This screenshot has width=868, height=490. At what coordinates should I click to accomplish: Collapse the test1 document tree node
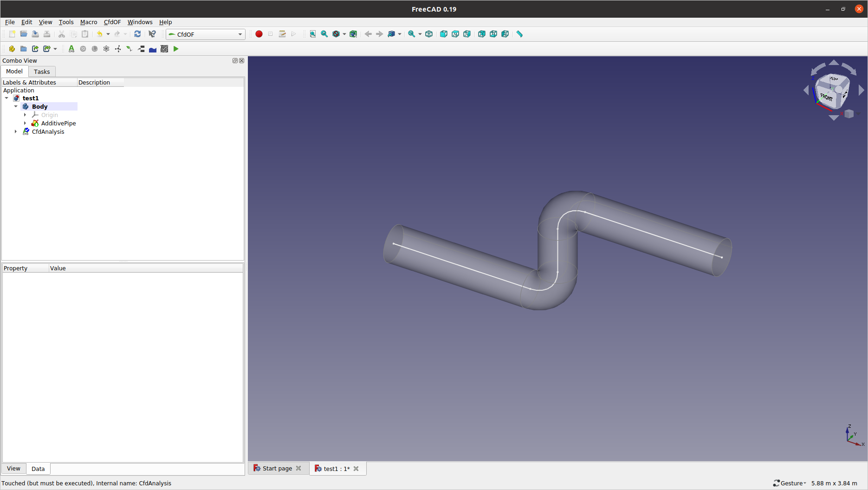click(6, 98)
